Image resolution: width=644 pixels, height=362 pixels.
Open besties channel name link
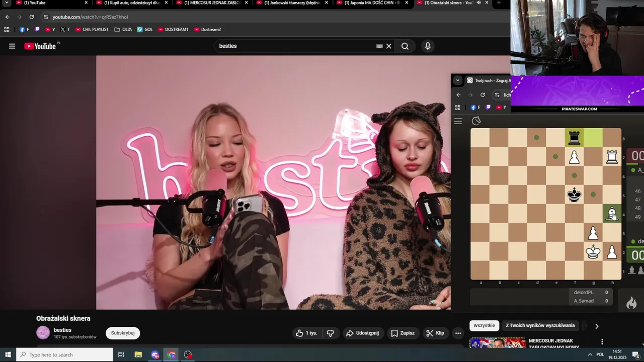click(x=62, y=330)
